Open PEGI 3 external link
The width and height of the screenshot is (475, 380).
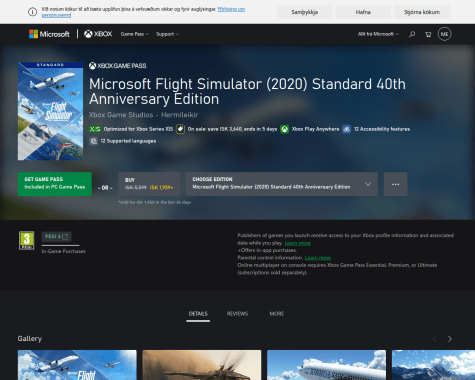point(57,237)
